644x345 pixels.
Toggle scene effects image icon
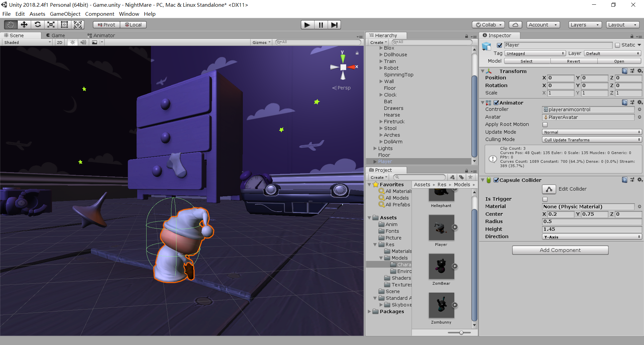point(95,42)
